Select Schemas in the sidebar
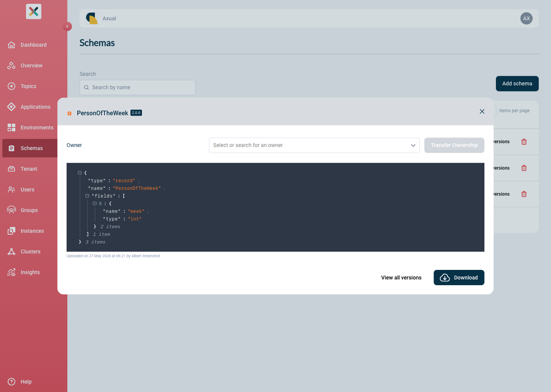Screen dimensions: 551x392 [x=31, y=148]
